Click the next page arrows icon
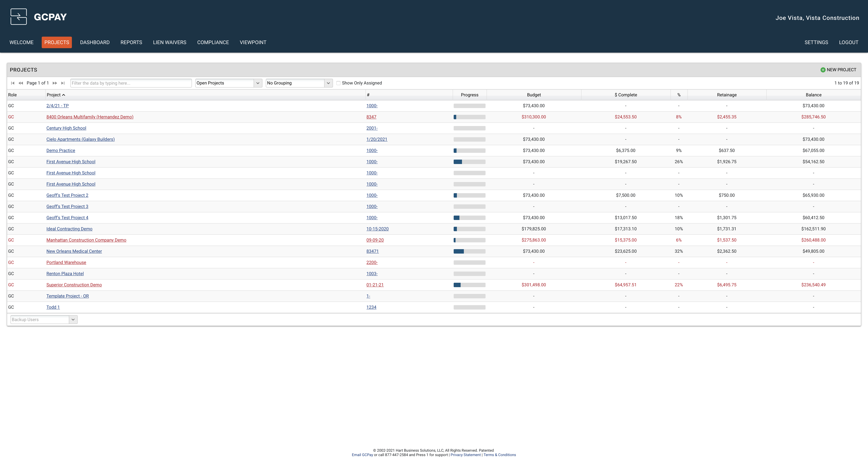Image resolution: width=868 pixels, height=461 pixels. tap(55, 83)
